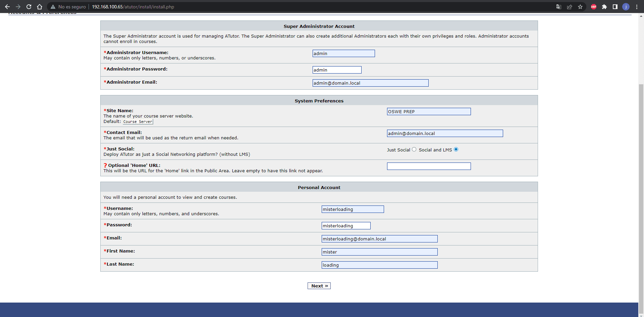The image size is (644, 317).
Task: Click the not secure warning icon
Action: pos(53,7)
